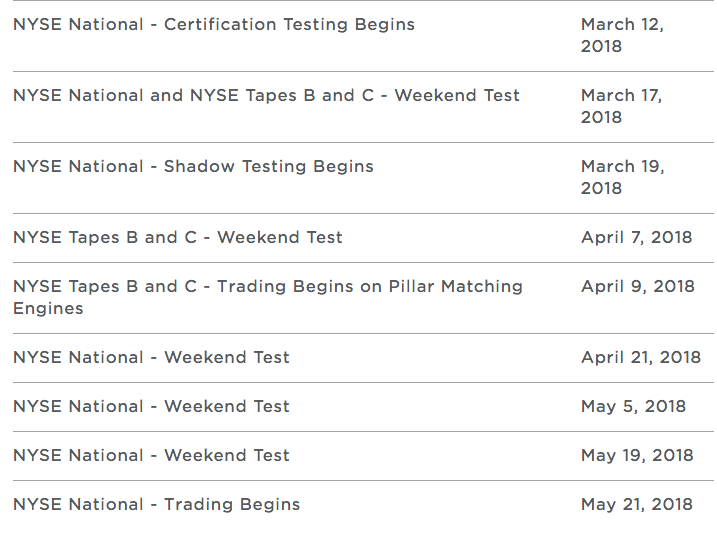Click 'NYSE National - Shadow Testing Begins' entry
The image size is (717, 533).
(x=193, y=167)
